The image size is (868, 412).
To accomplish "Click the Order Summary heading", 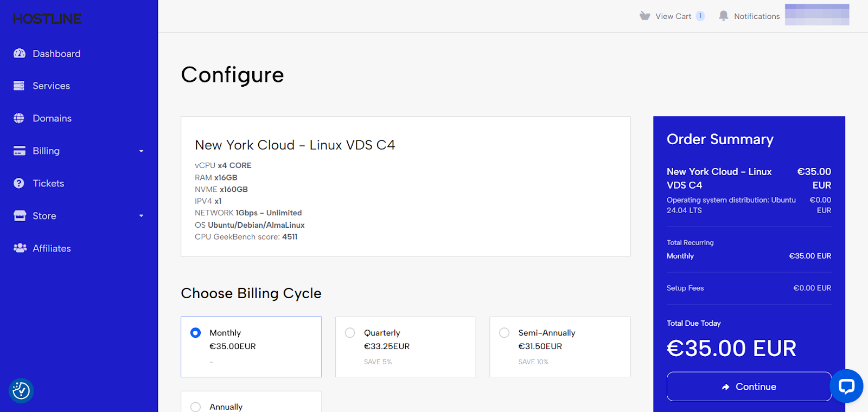I will click(720, 139).
